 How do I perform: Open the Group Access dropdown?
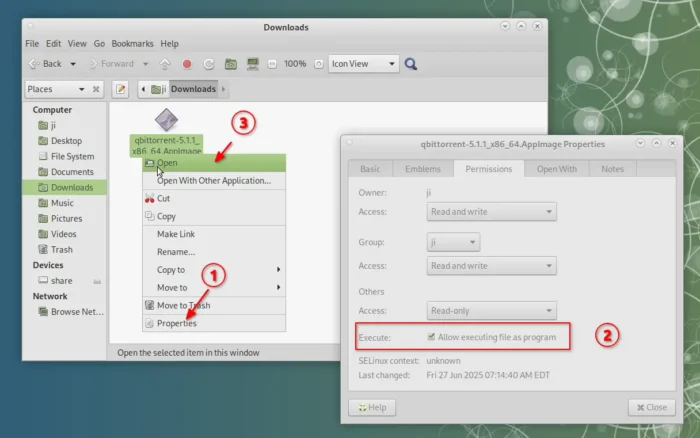coord(492,266)
